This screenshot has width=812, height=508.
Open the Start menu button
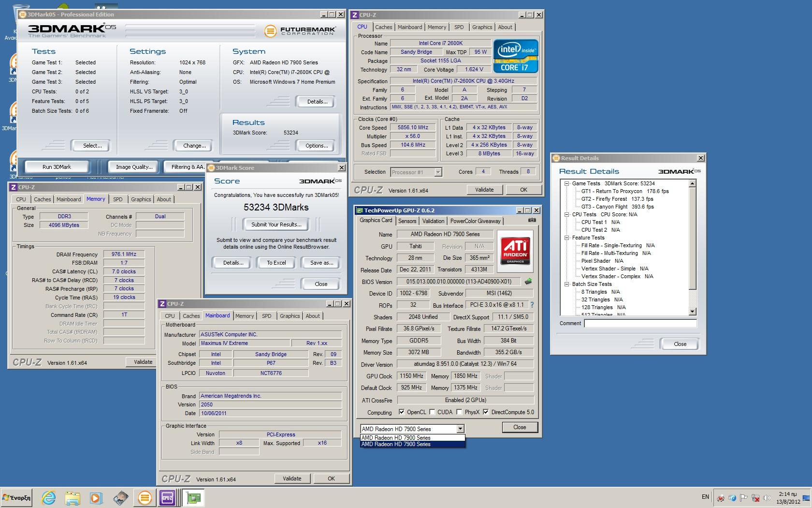pyautogui.click(x=17, y=497)
